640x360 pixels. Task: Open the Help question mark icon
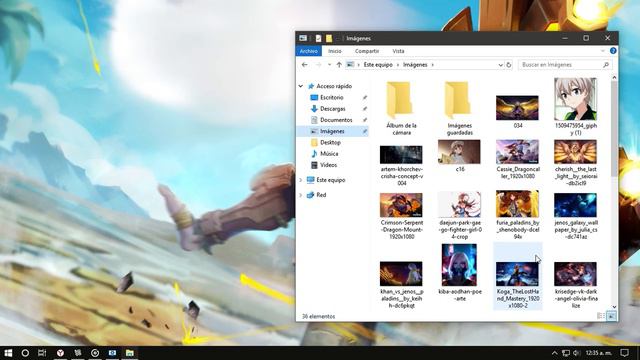(613, 51)
